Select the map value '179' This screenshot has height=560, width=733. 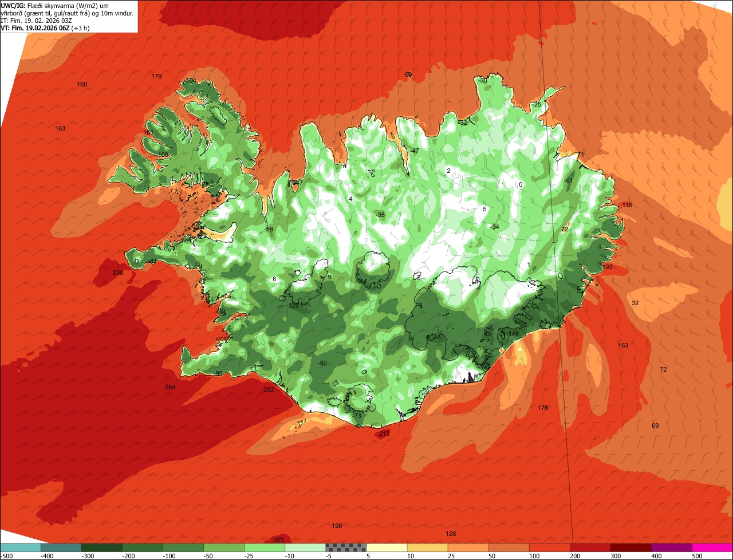[x=156, y=77]
